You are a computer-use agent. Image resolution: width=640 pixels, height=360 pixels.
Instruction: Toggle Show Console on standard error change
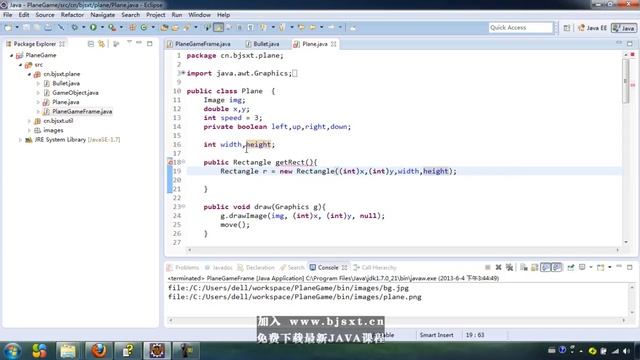pos(557,267)
